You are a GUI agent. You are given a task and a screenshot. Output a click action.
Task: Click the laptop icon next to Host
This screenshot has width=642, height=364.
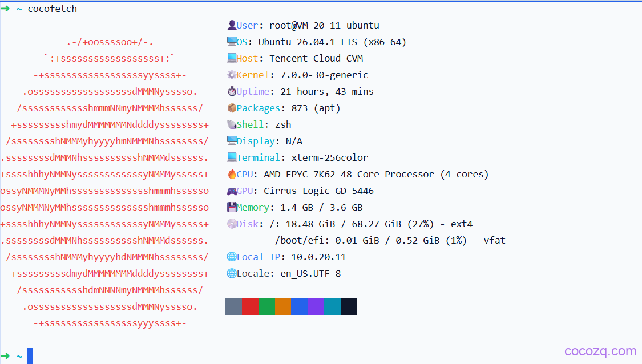tap(232, 58)
